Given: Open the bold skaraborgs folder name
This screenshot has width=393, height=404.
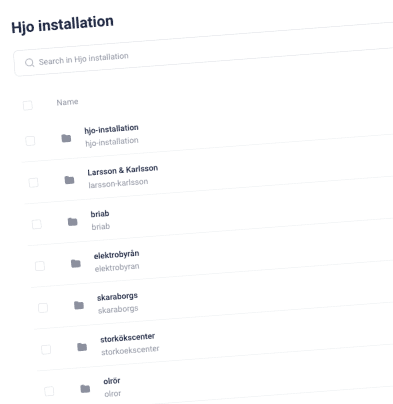Looking at the screenshot, I should pos(117,297).
